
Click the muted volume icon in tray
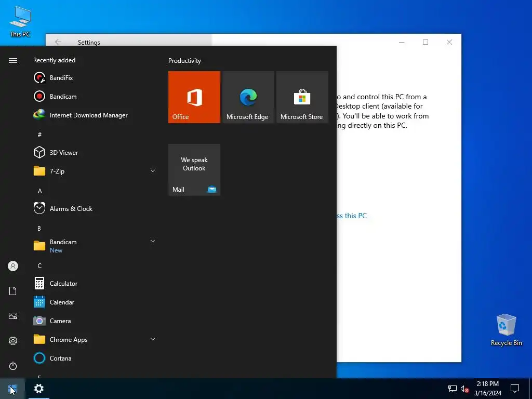click(x=464, y=389)
